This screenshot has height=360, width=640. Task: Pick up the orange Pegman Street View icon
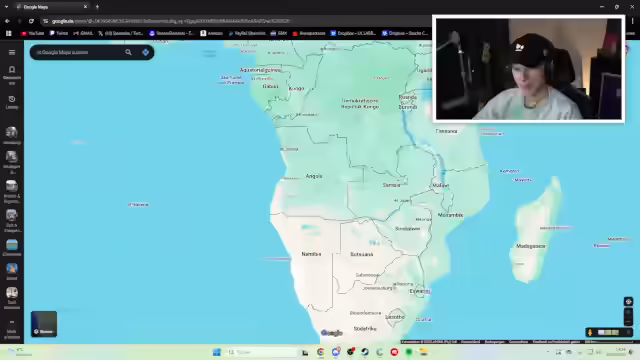590,333
